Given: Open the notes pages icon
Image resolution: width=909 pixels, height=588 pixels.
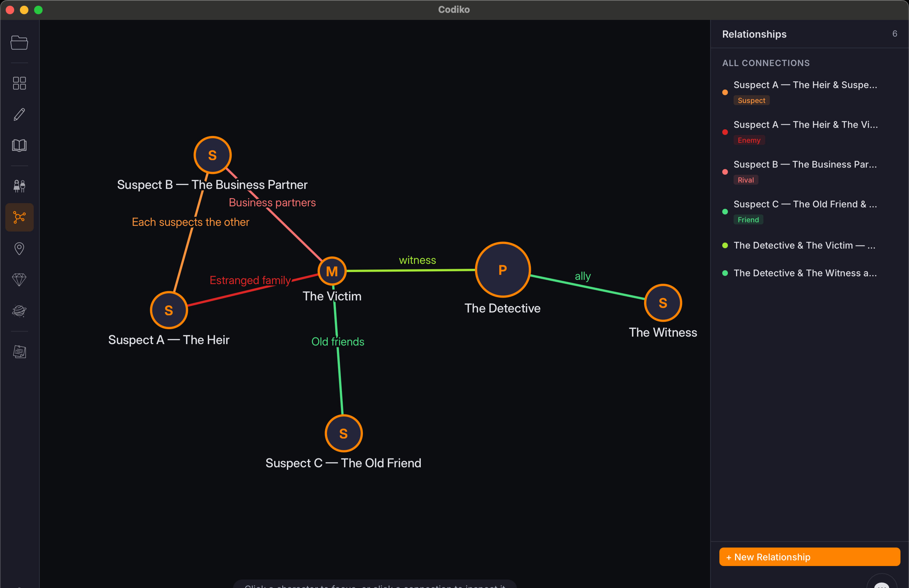Looking at the screenshot, I should point(19,352).
